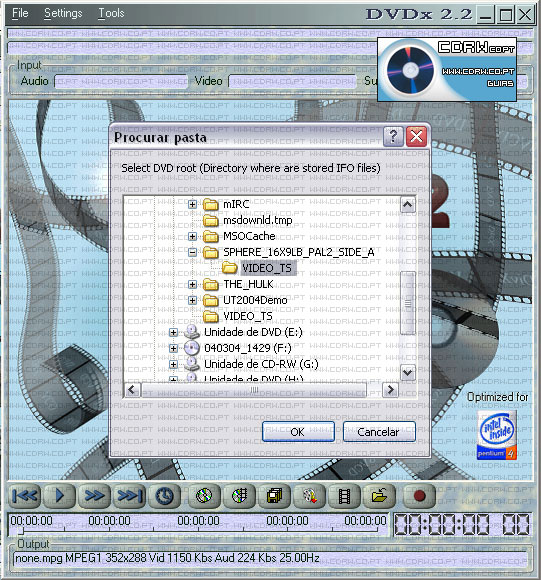The height and width of the screenshot is (580, 541).
Task: Click the UT2004Demo folder icon
Action: pos(211,300)
